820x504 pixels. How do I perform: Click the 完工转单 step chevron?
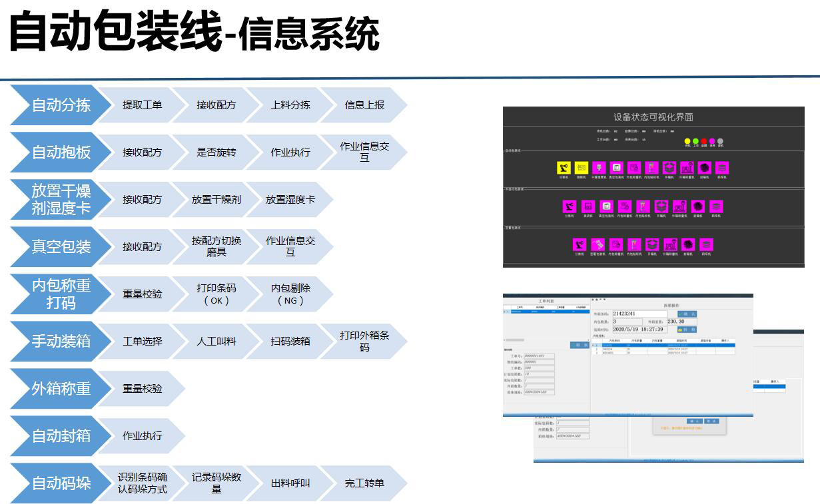click(364, 483)
